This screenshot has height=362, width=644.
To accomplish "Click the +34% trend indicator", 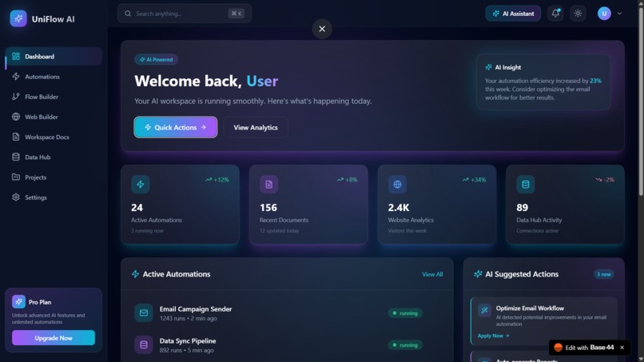I will (x=474, y=180).
